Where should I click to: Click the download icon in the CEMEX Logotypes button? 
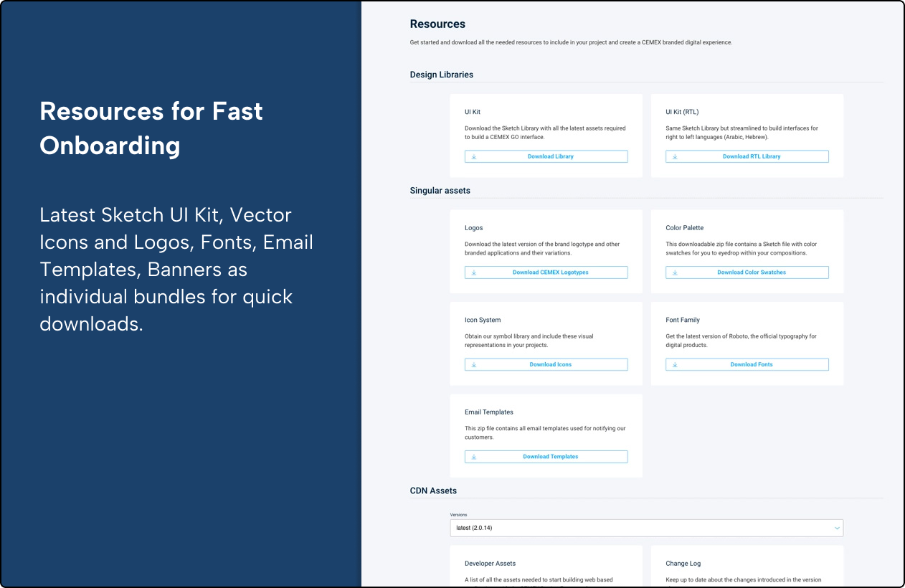474,272
